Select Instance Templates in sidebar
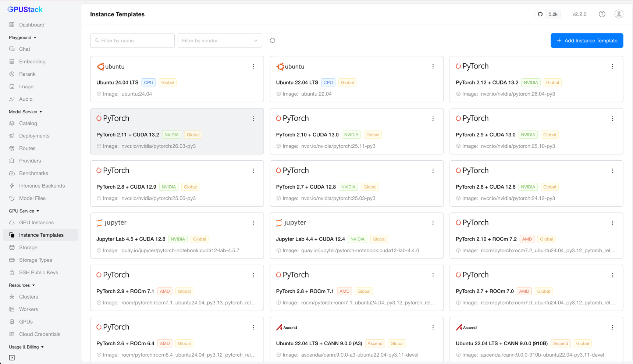This screenshot has width=633, height=364. [40, 235]
